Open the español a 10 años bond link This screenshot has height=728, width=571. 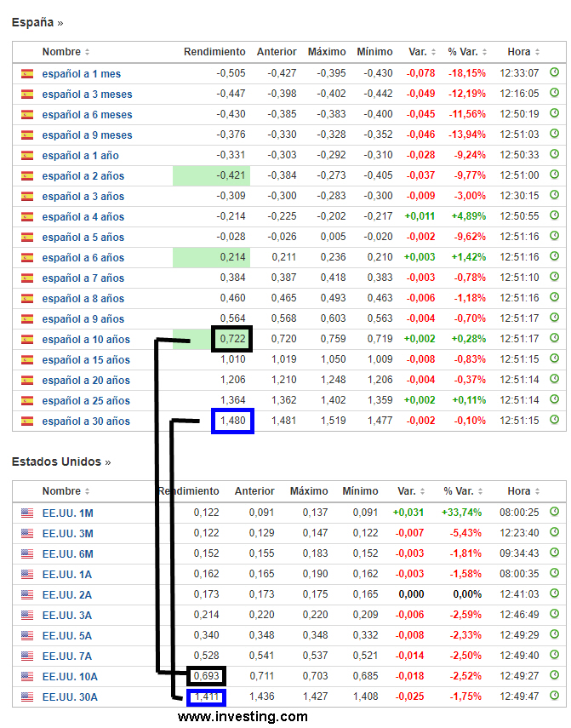click(86, 339)
